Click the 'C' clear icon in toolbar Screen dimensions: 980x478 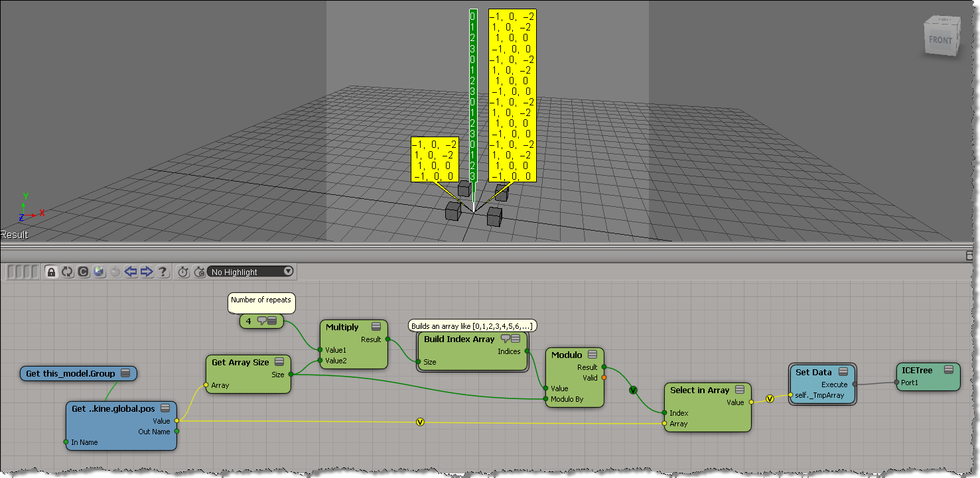tap(83, 272)
